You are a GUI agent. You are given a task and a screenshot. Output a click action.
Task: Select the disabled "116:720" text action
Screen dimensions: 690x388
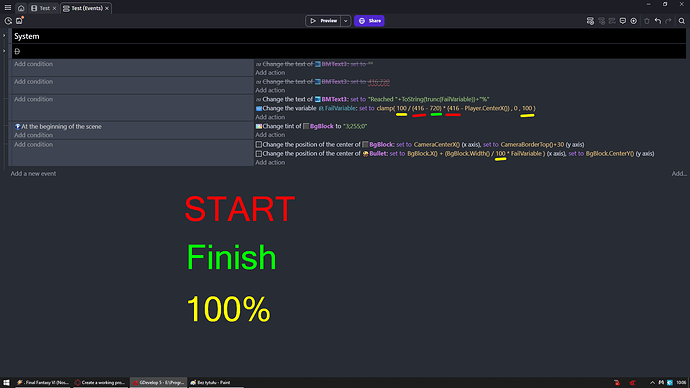[323, 81]
